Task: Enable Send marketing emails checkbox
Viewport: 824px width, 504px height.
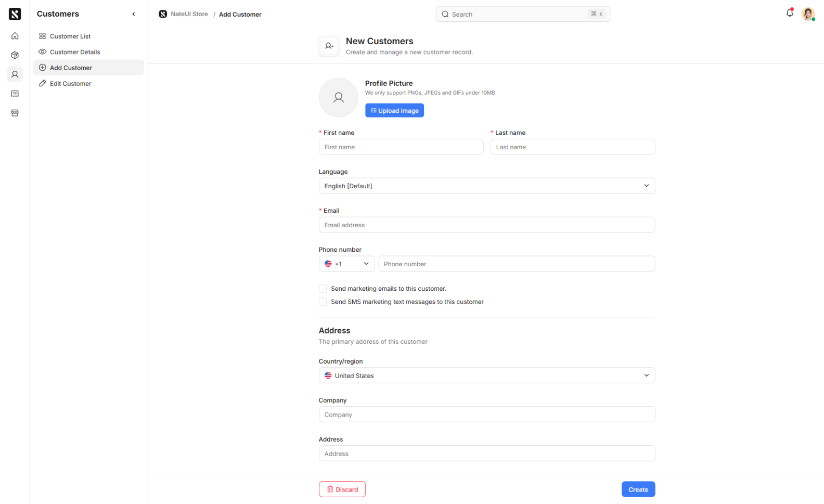Action: pos(323,289)
